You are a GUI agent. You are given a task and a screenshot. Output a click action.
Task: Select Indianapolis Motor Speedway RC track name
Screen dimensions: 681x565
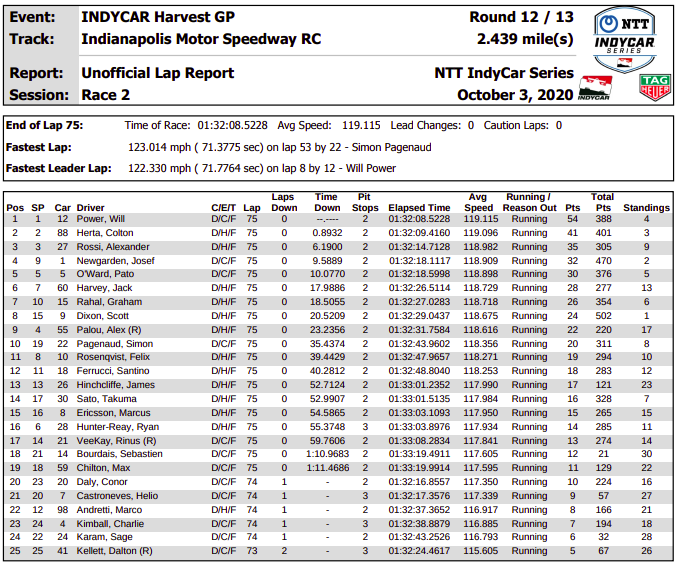coord(201,39)
